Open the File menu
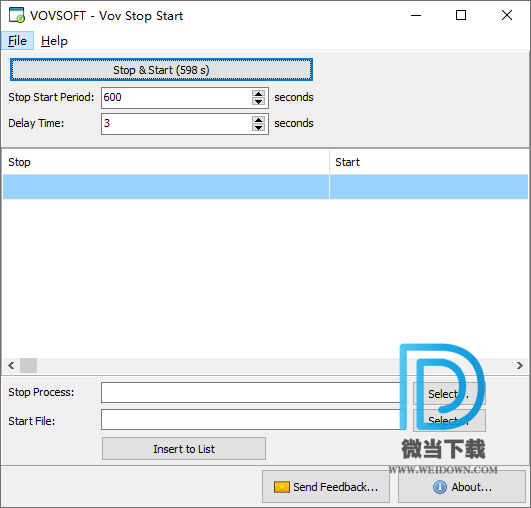The height and width of the screenshot is (508, 531). 17,41
